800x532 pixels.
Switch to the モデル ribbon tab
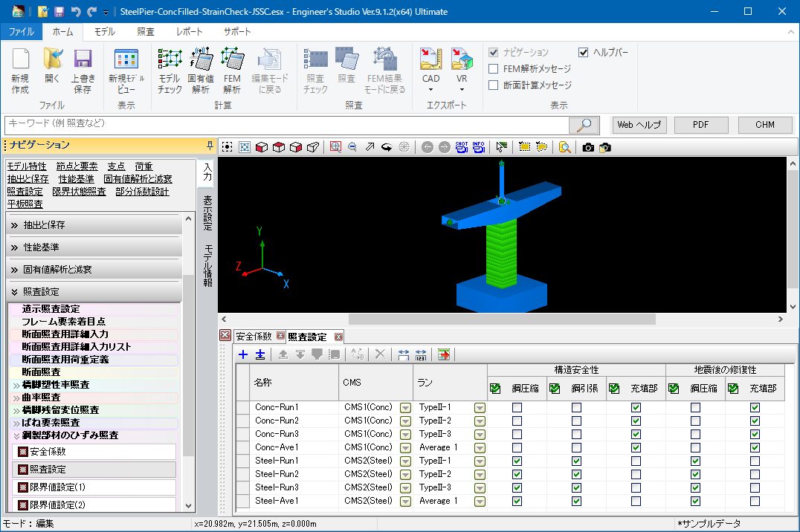(104, 32)
